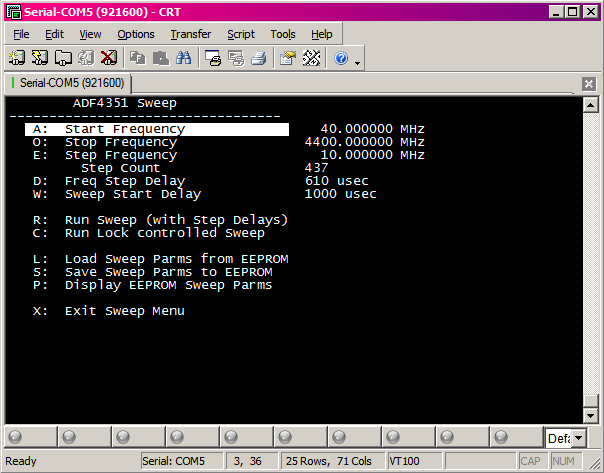The width and height of the screenshot is (604, 473).
Task: Click the Connect in Tab icon
Action: (63, 58)
